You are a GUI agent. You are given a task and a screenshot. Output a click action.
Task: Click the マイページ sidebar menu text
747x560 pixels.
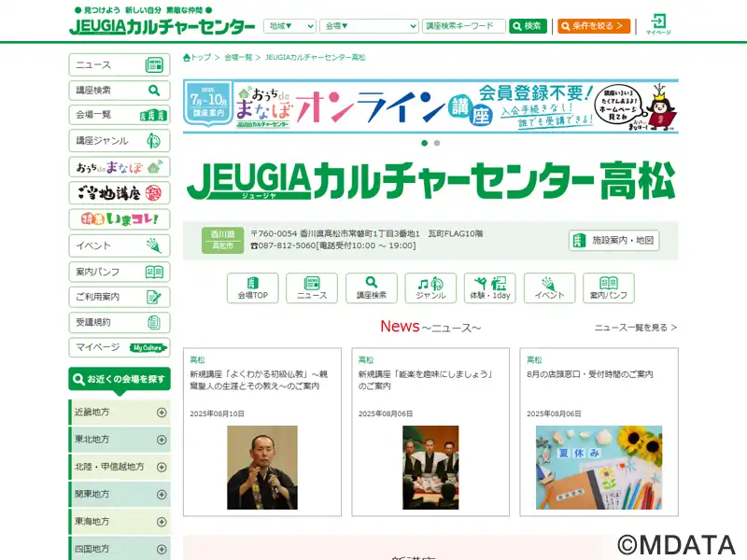coord(98,347)
